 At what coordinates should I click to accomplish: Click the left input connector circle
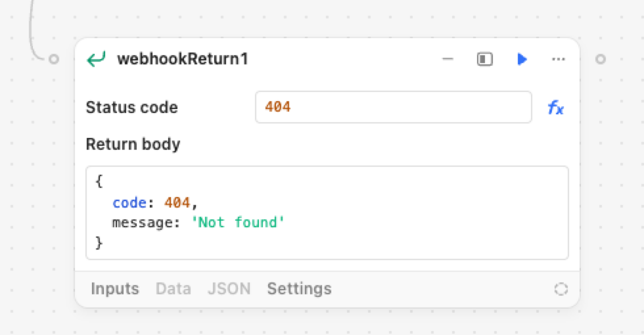coord(54,59)
